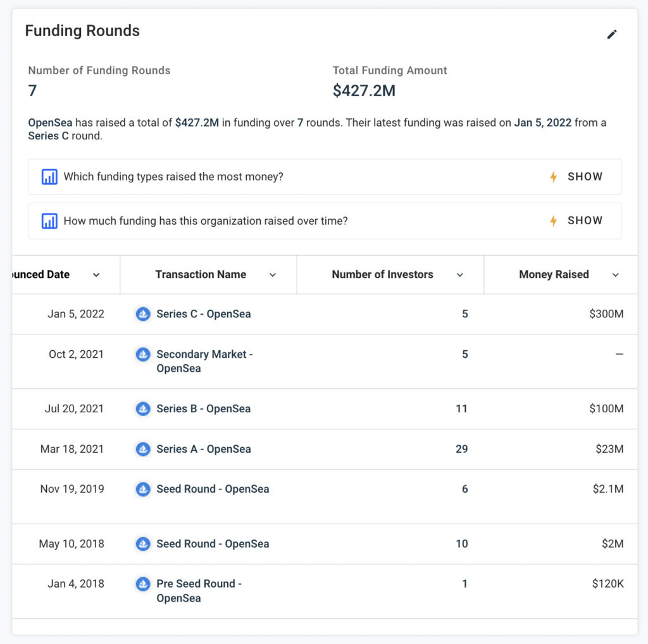
Task: Click chart icon beside funding over time question
Action: pyautogui.click(x=49, y=221)
